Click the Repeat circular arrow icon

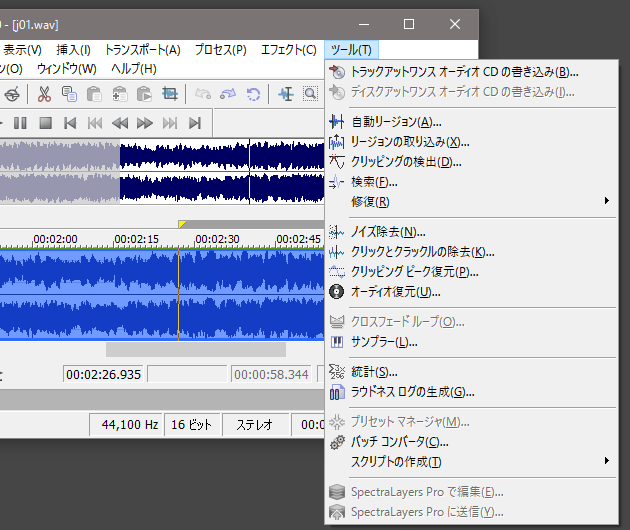click(253, 94)
